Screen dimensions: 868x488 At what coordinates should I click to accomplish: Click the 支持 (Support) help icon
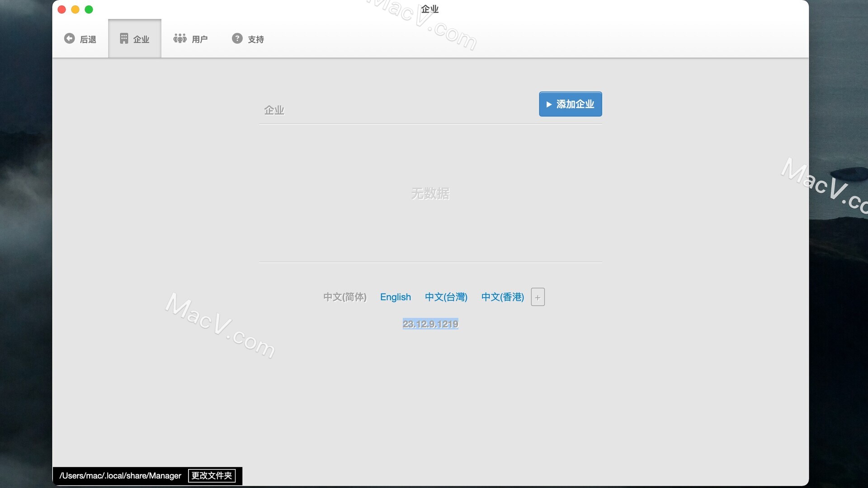[x=236, y=38]
